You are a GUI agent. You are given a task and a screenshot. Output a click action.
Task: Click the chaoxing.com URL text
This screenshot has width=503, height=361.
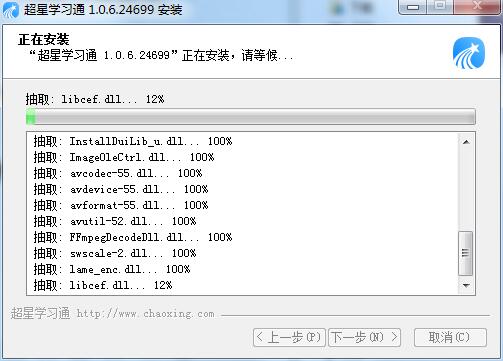coord(146,314)
